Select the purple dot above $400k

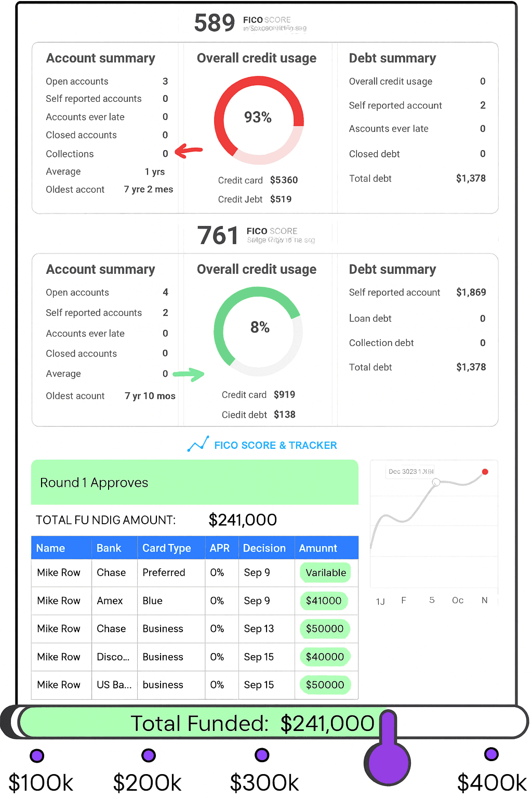point(491,754)
